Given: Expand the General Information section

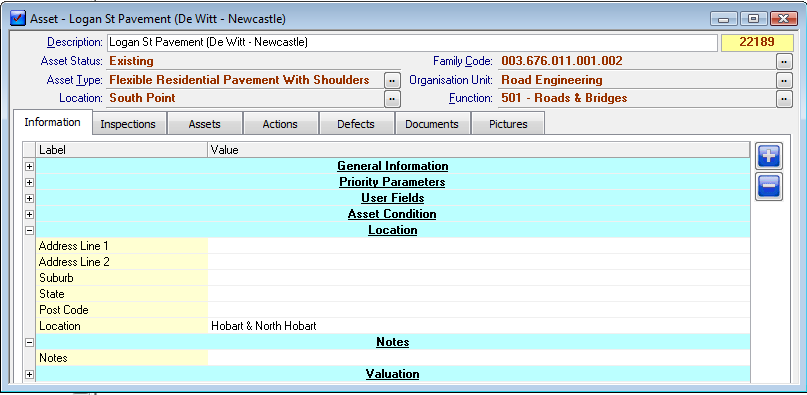Looking at the screenshot, I should [29, 166].
